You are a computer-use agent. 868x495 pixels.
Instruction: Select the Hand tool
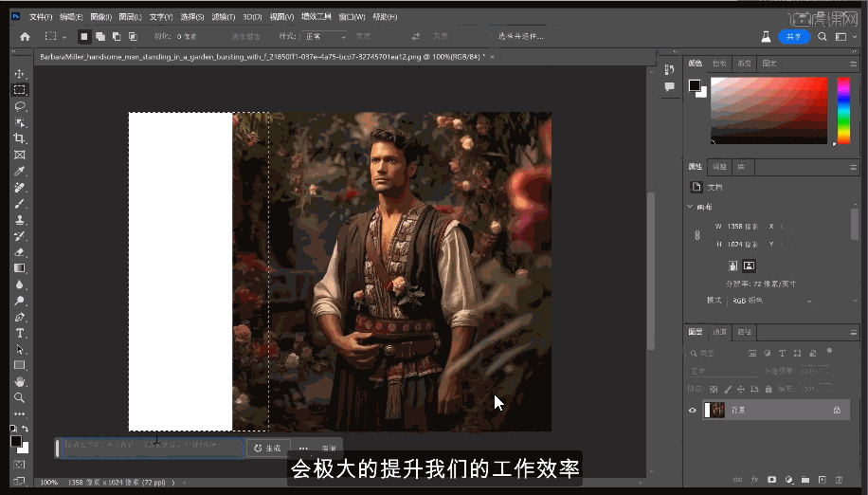coord(19,381)
